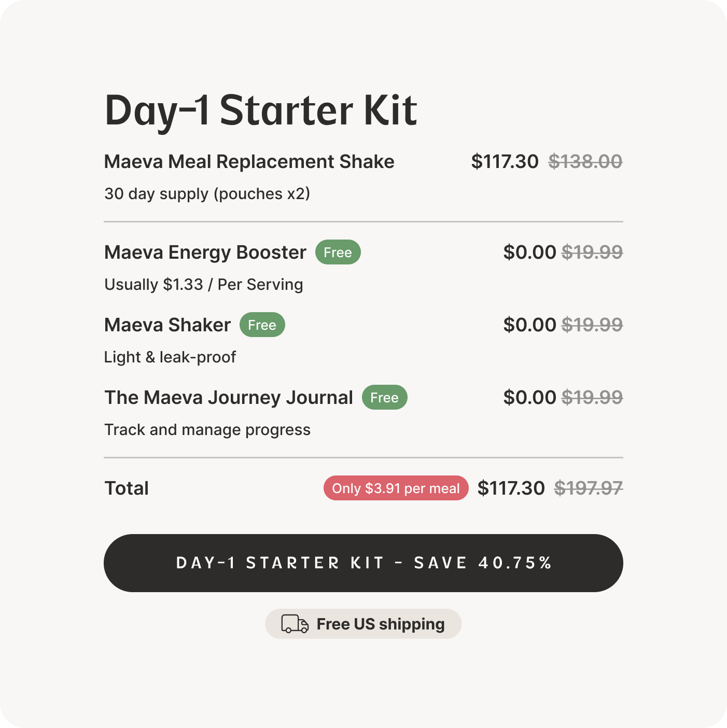727x728 pixels.
Task: Select the Maeva Shaker product name
Action: pyautogui.click(x=167, y=325)
